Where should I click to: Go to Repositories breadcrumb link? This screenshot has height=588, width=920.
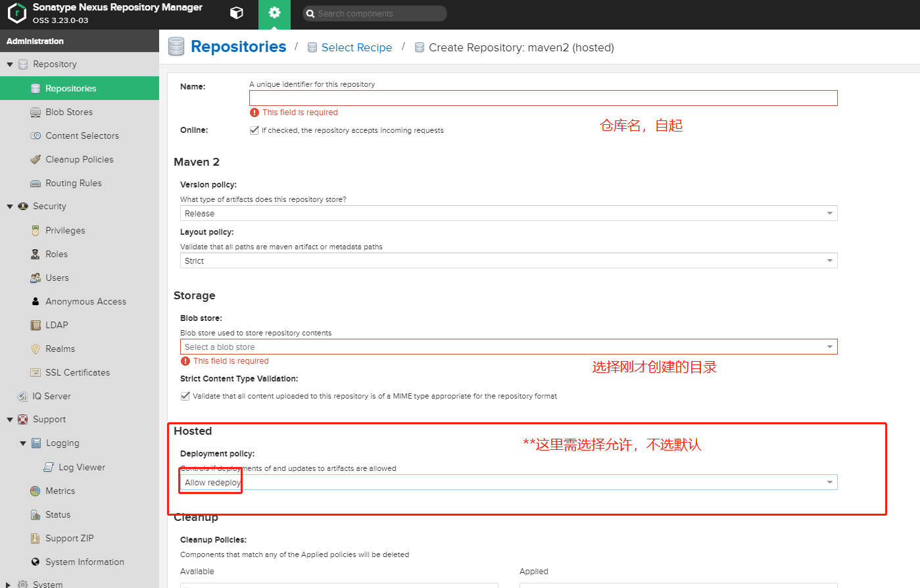click(x=238, y=47)
